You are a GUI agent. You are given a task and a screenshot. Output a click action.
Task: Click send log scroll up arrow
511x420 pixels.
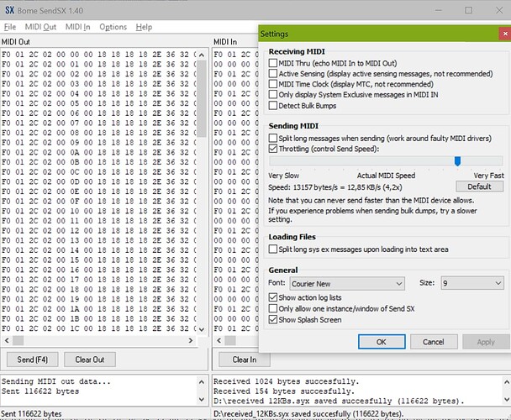click(x=202, y=382)
